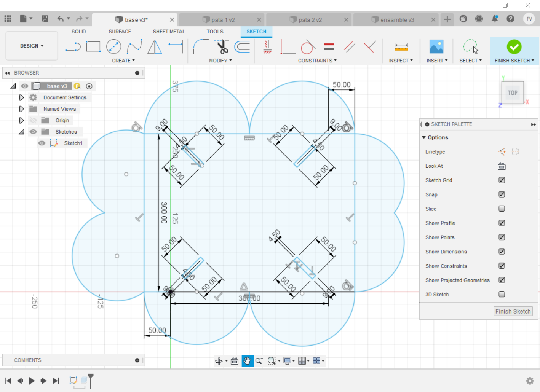Click the Look At icon in navigation bar
Image resolution: width=540 pixels, height=392 pixels.
click(x=235, y=361)
